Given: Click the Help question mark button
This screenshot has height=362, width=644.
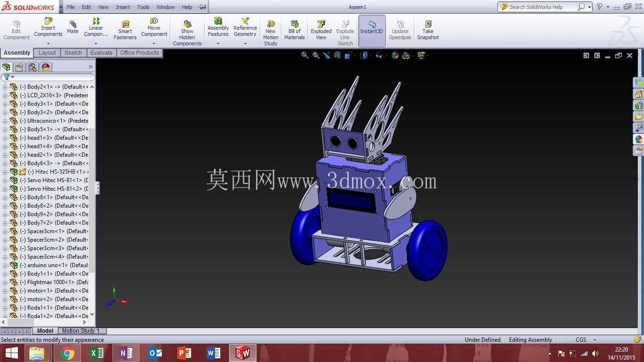Looking at the screenshot, I should 599,7.
